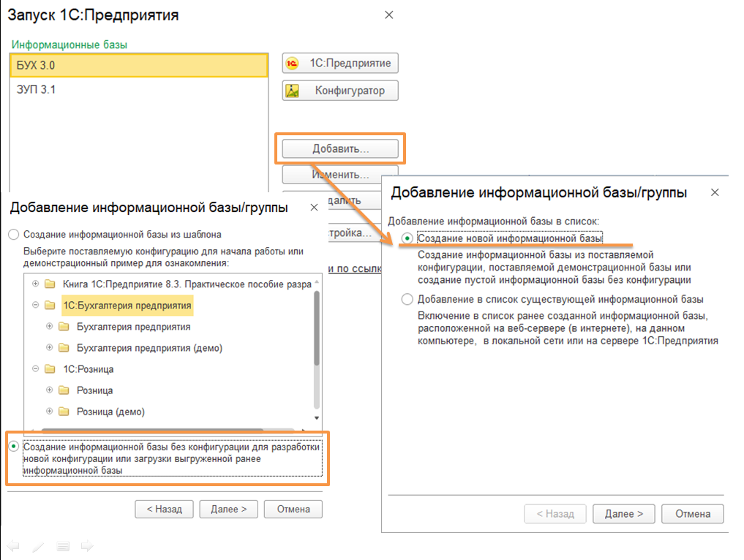The height and width of the screenshot is (560, 744).
Task: Click the vertical scrollbar of the template tree
Action: click(316, 329)
